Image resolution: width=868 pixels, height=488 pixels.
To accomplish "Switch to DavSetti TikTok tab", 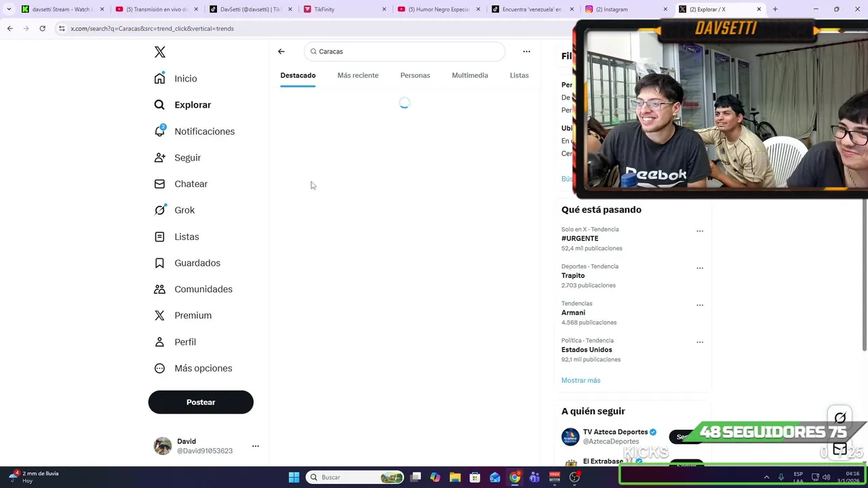I will 250,9.
